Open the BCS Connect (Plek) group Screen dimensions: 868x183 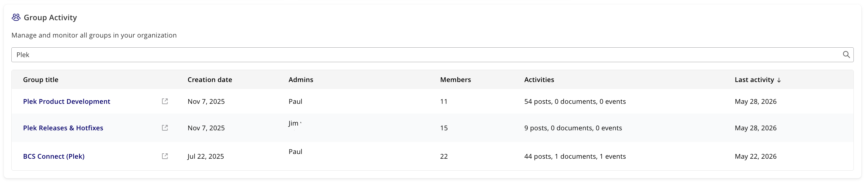pos(54,156)
